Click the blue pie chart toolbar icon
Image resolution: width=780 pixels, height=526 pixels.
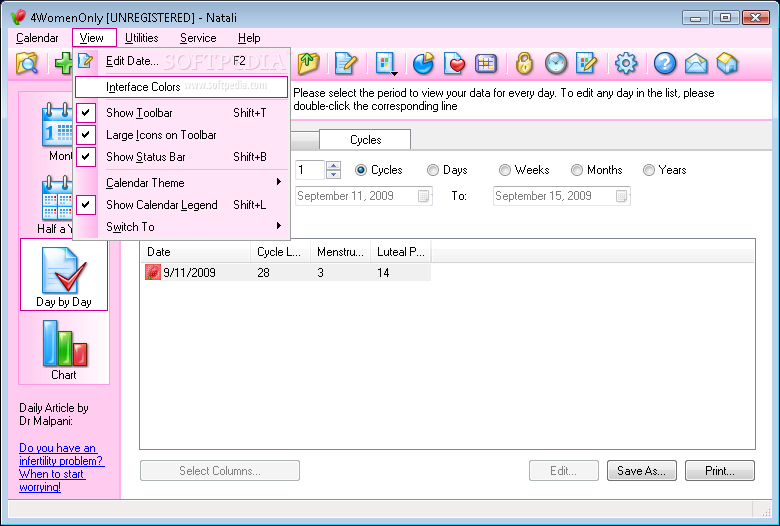(x=423, y=63)
